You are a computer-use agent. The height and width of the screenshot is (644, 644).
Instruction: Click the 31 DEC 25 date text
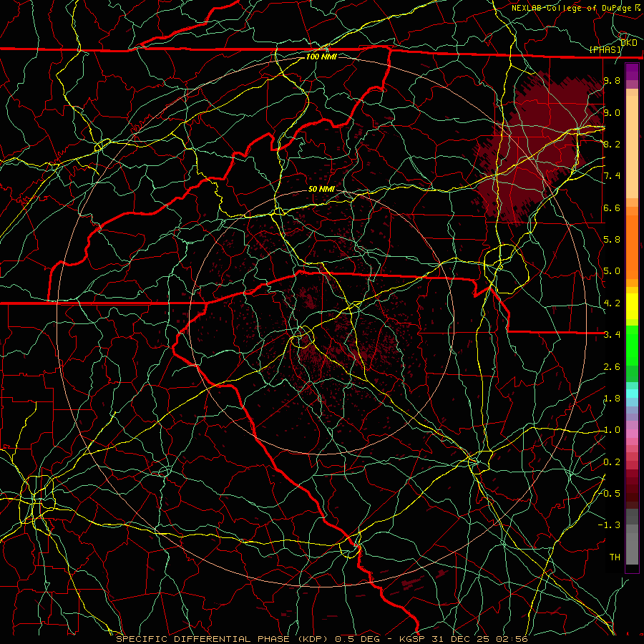coord(460,639)
